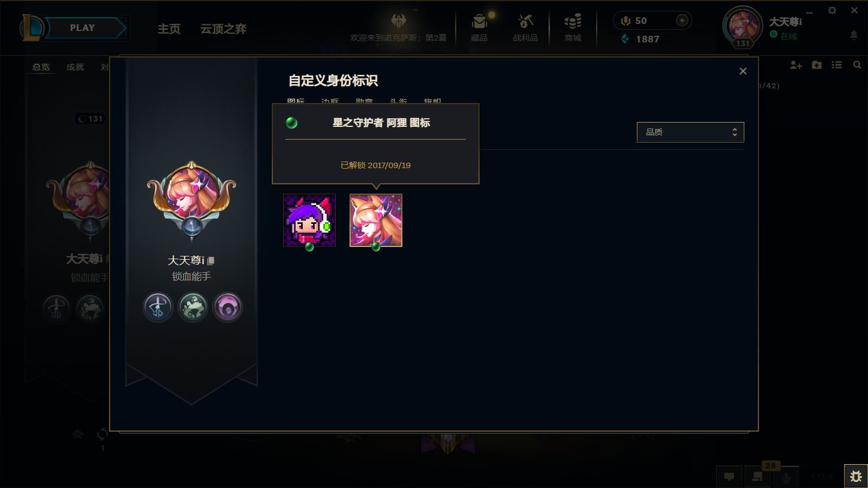Go to the 主页 home tab
This screenshot has width=868, height=488.
coord(169,29)
